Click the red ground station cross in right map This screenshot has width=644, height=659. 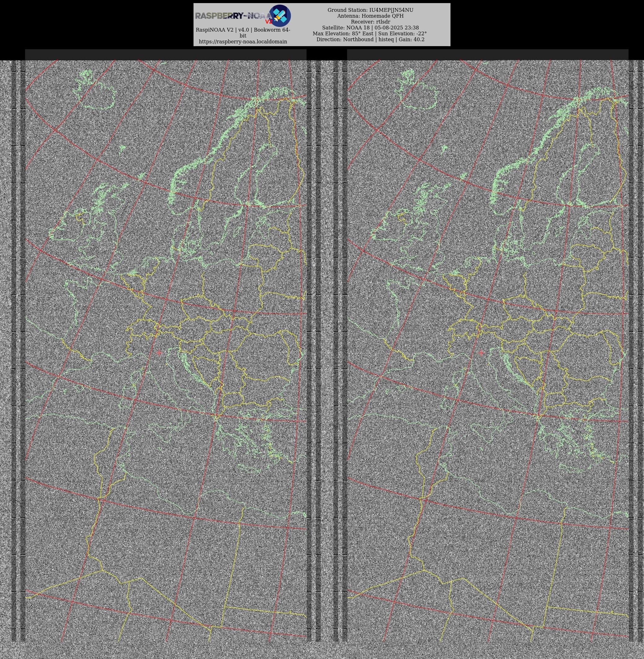click(481, 352)
